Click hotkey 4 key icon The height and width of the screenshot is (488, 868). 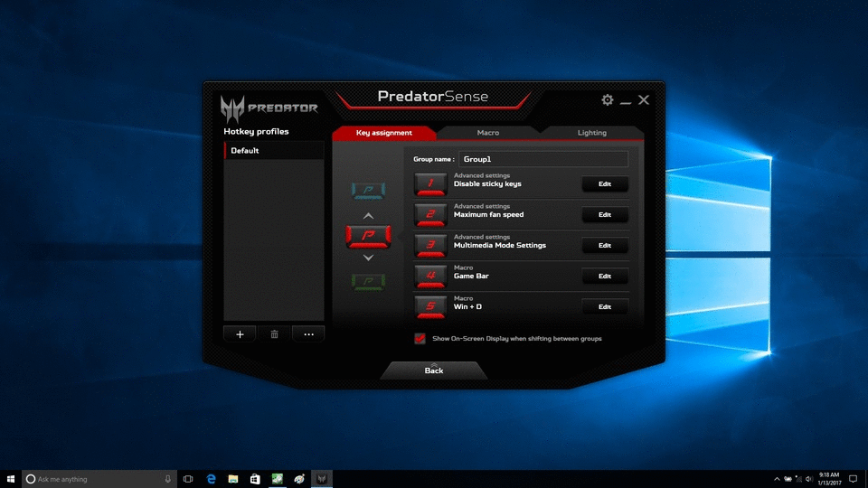coord(430,277)
